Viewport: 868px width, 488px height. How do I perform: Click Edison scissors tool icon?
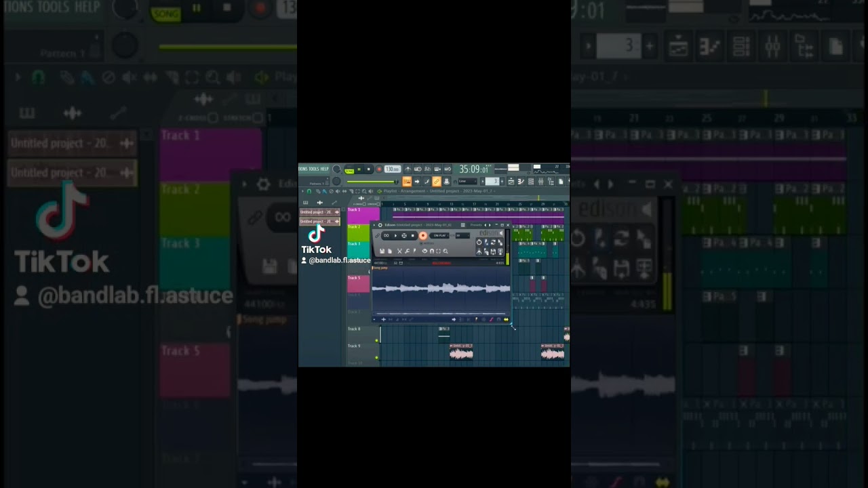[399, 251]
